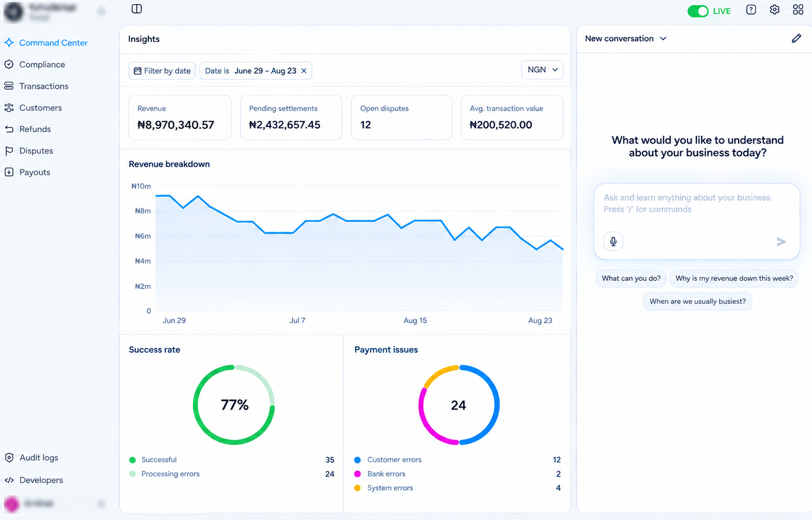The width and height of the screenshot is (812, 520).
Task: Open the apps grid icon
Action: click(798, 10)
